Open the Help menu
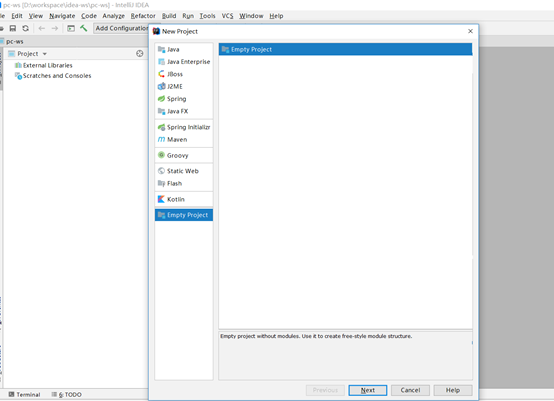This screenshot has width=554, height=401. [x=276, y=16]
